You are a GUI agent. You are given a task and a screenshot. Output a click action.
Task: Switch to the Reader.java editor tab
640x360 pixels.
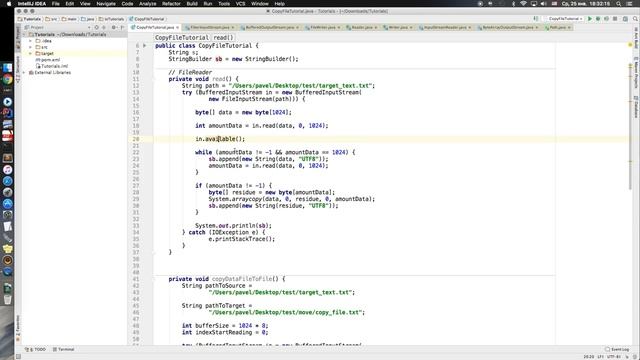click(x=361, y=27)
